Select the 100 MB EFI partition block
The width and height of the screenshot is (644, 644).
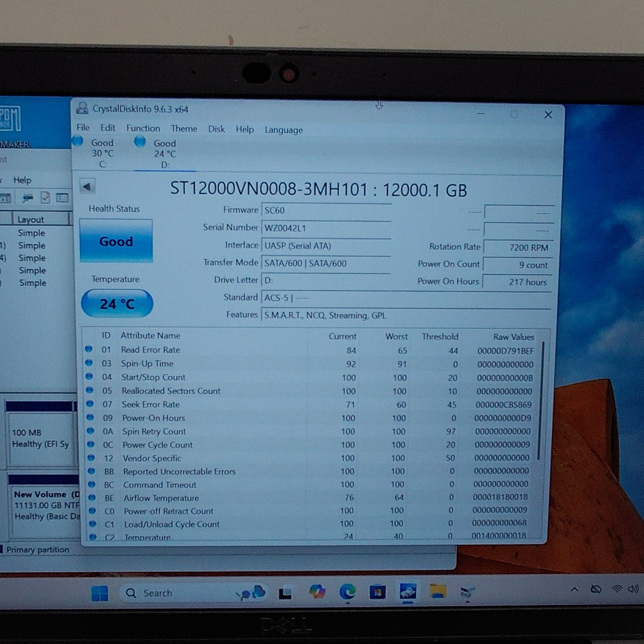(x=41, y=435)
